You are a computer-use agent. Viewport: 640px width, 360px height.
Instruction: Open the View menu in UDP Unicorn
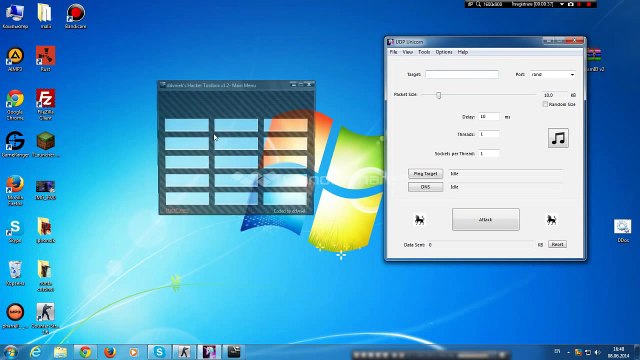[x=407, y=52]
